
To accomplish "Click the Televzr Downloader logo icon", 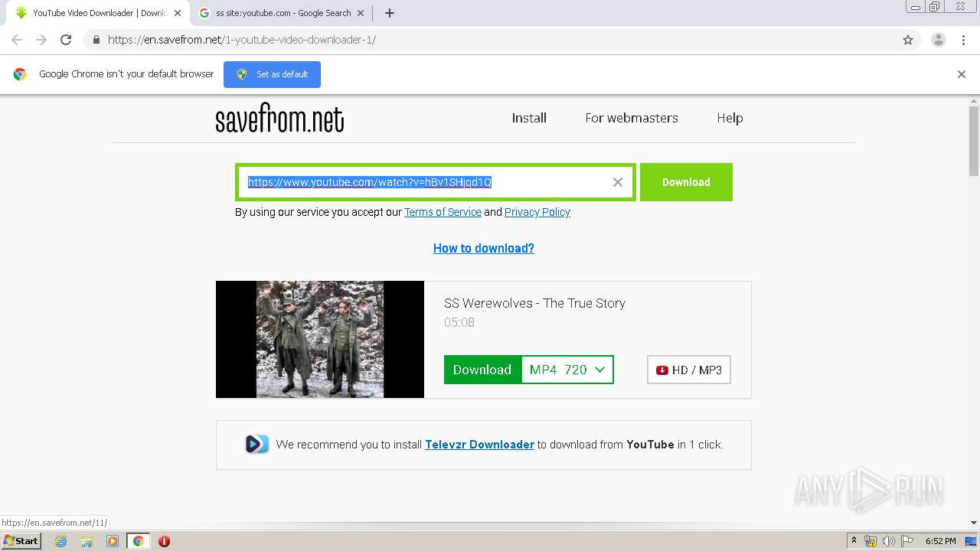I will pos(257,444).
